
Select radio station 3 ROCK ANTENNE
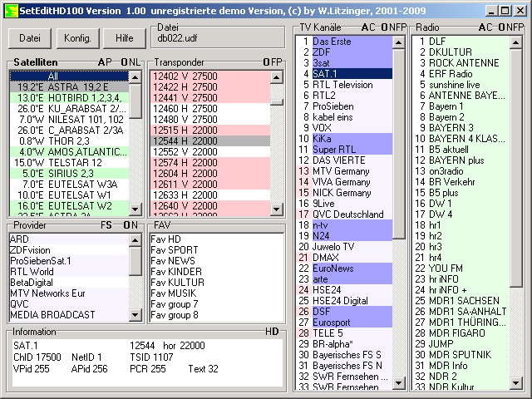(461, 63)
